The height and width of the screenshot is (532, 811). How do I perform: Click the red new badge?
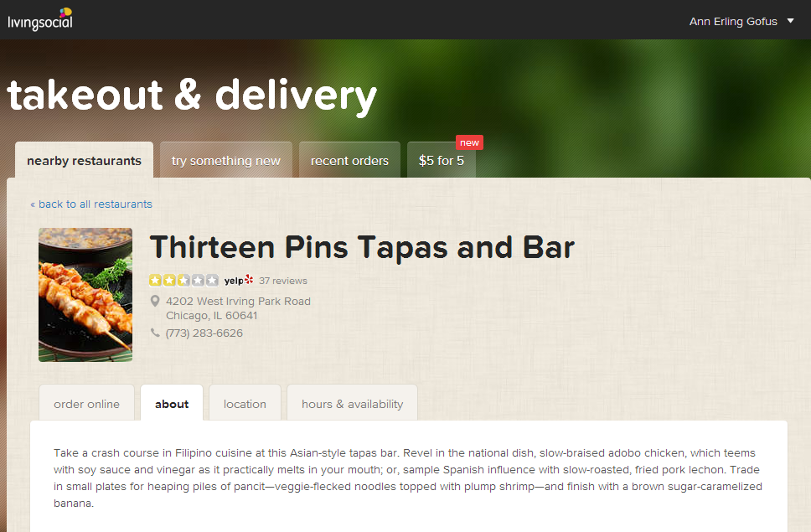point(469,142)
